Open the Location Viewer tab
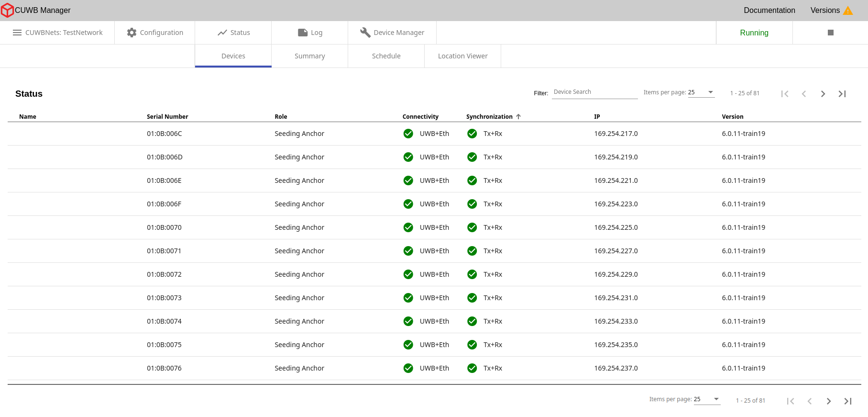Image resolution: width=868 pixels, height=417 pixels. click(x=462, y=56)
